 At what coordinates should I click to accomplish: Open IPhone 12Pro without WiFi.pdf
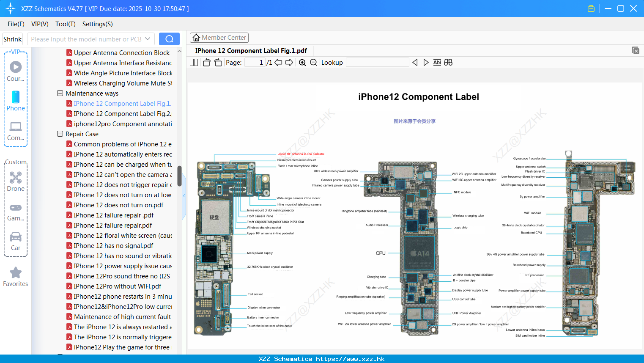click(x=114, y=286)
